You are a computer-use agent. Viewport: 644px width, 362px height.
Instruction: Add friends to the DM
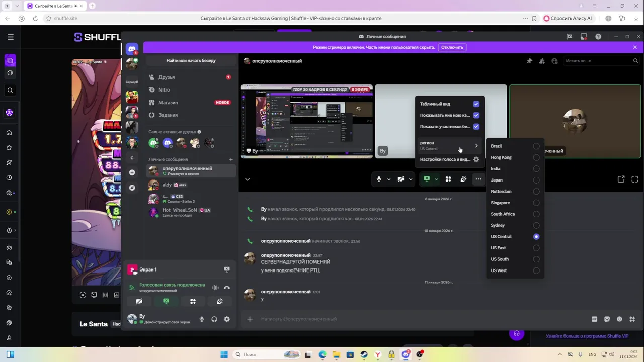point(542,61)
